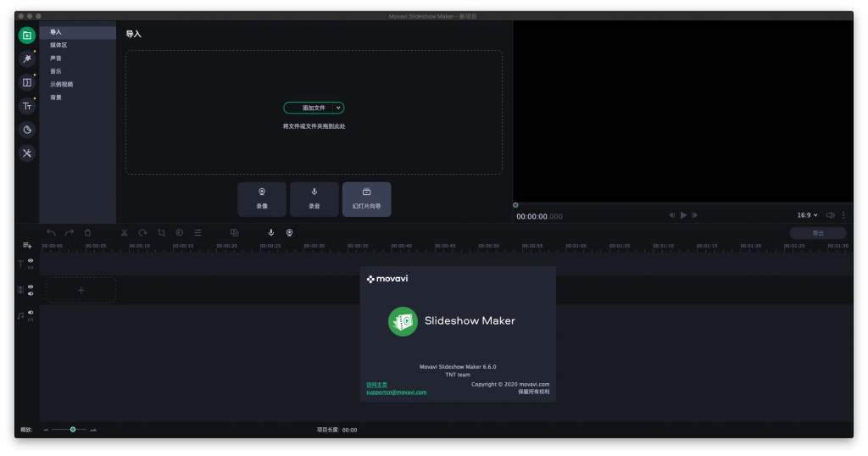Open the Slideshow Wizard (幻灯片向导) button
Screen dimensions: 868x456
click(366, 199)
